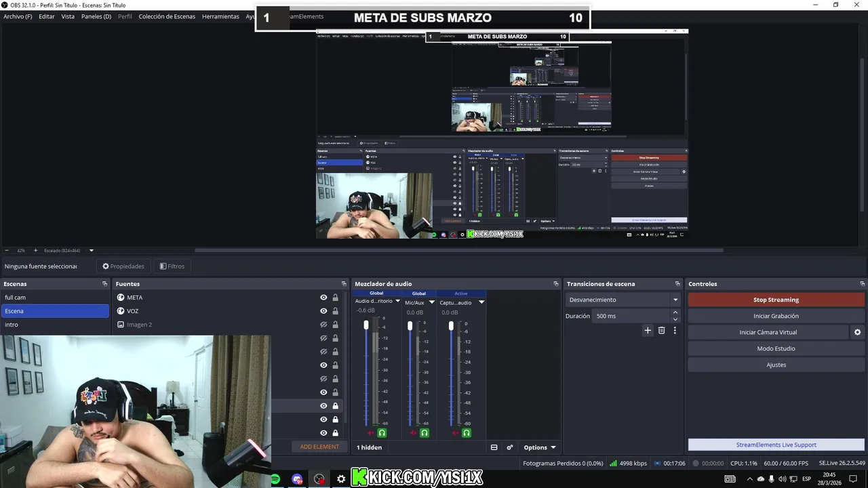Toggle monitoring headphones for Audio del escritorio
Viewport: 868px width, 488px height.
(x=382, y=433)
